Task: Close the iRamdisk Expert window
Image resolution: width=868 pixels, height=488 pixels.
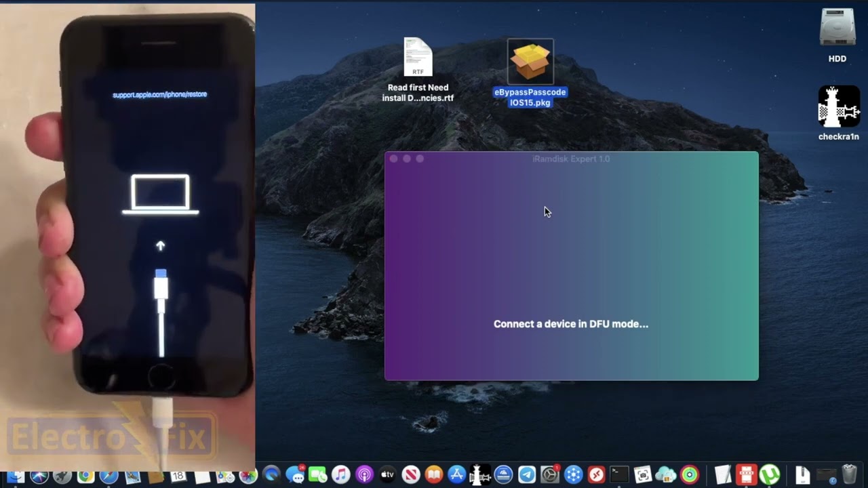Action: [394, 159]
